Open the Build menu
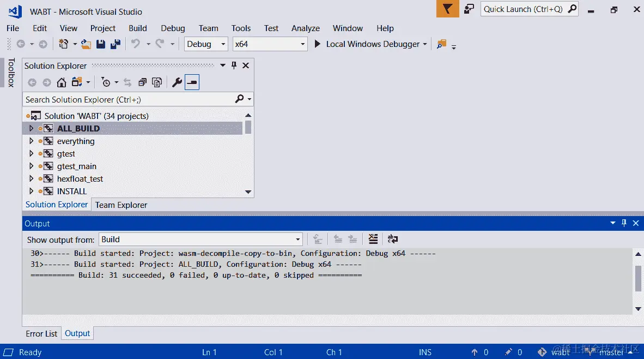Screen dimensions: 644x359 pyautogui.click(x=138, y=28)
